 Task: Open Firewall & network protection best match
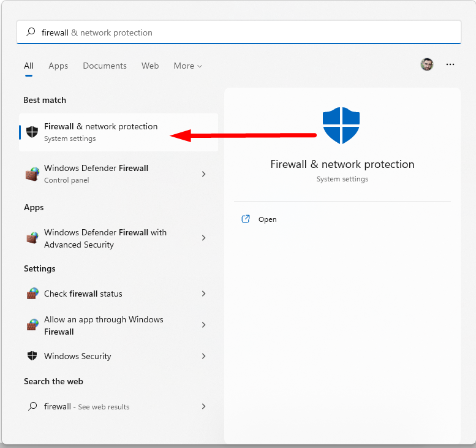[118, 132]
